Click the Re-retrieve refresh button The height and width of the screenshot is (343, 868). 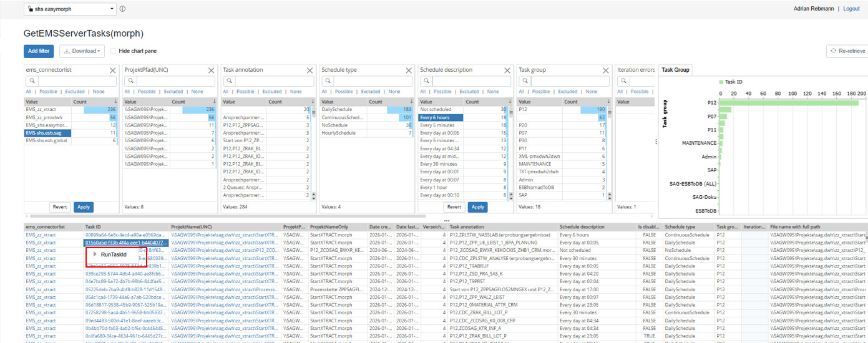pos(848,51)
